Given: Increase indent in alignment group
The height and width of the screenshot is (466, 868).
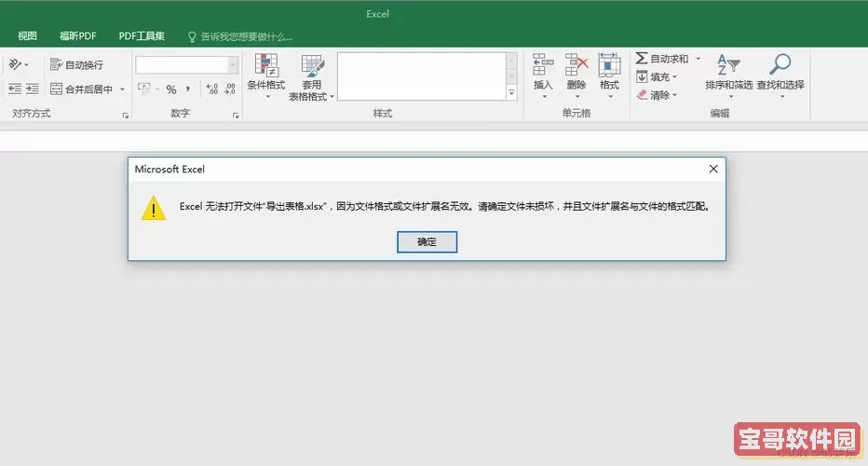Looking at the screenshot, I should click(33, 89).
